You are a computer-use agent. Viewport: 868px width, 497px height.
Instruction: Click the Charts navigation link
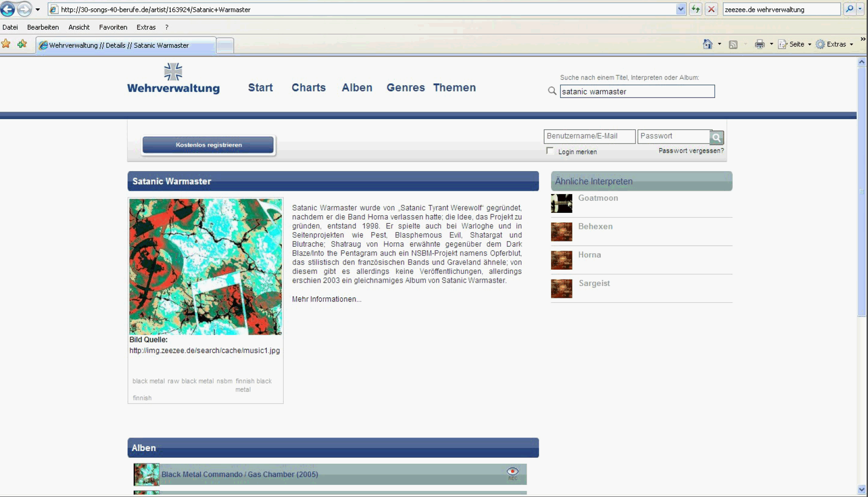point(308,88)
